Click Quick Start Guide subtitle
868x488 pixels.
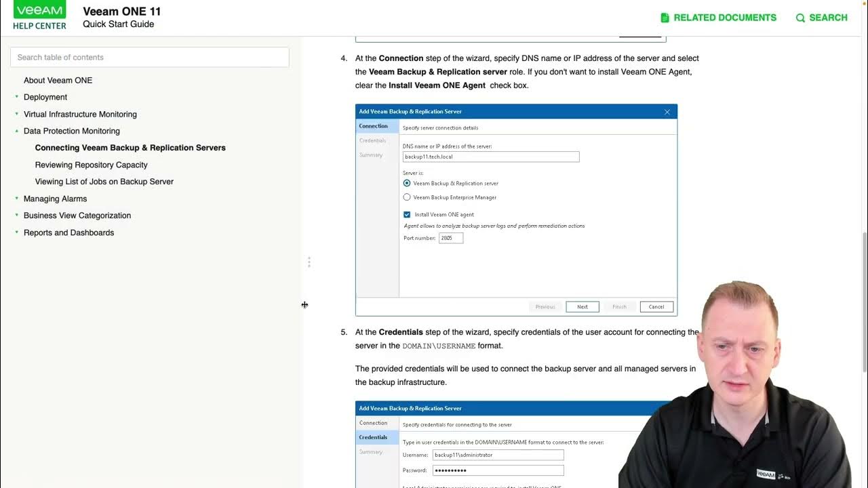(119, 24)
